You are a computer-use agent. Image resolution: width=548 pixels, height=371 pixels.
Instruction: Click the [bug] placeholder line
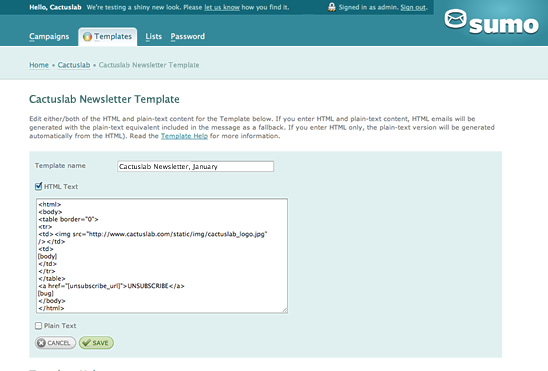point(45,293)
